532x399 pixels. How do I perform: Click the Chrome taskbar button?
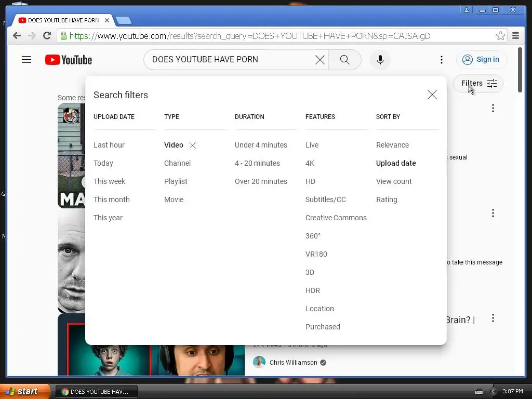96,392
